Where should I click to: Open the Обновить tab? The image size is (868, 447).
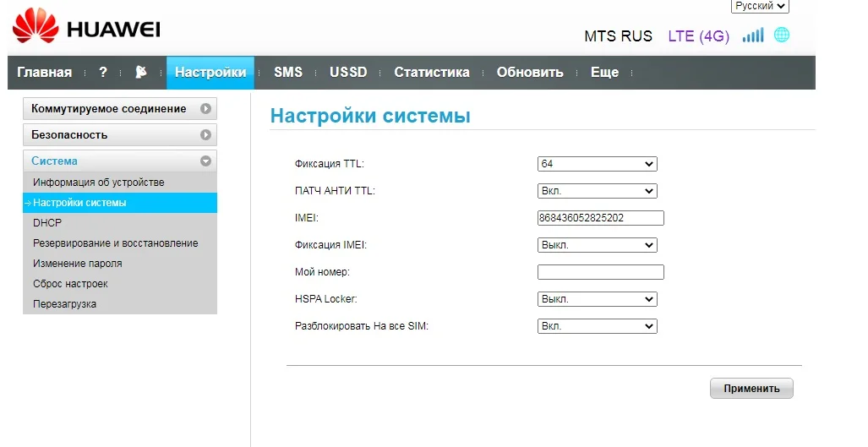point(530,72)
